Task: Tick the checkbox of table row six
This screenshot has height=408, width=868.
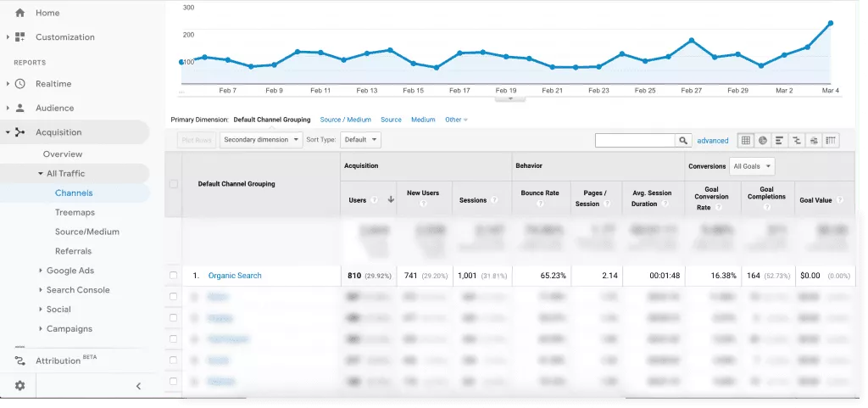Action: coord(173,381)
